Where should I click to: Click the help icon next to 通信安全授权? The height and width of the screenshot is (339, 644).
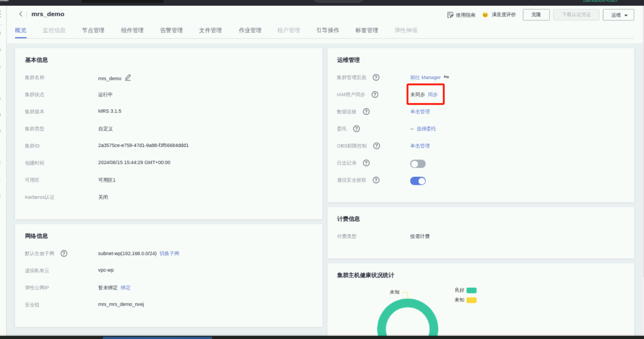tap(376, 180)
